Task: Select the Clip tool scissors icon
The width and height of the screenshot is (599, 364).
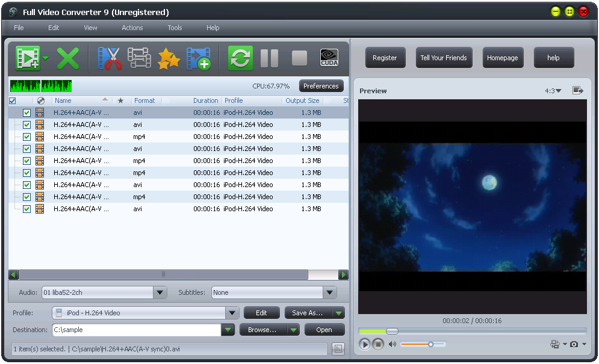Action: pyautogui.click(x=110, y=58)
